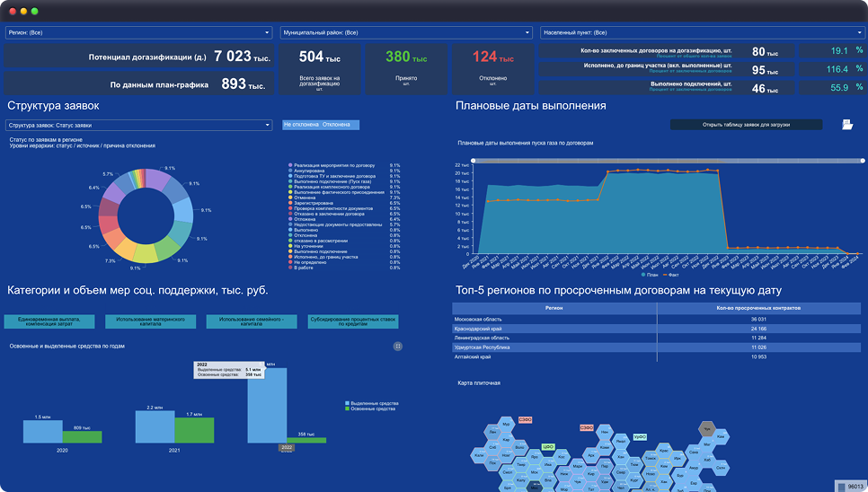The height and width of the screenshot is (492, 868).
Task: Select the Ленинградская область table row
Action: (657, 338)
